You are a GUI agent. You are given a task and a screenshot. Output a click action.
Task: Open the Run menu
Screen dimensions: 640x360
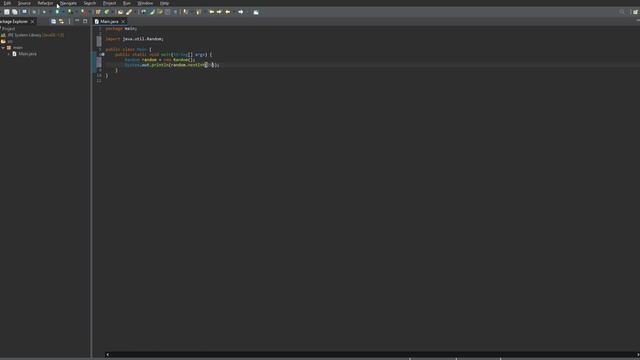coord(127,3)
